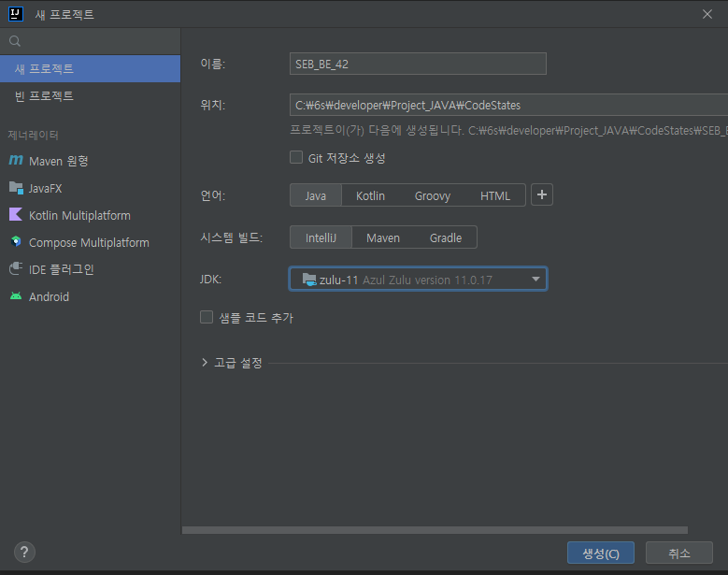Expand the 고급 설정 section
This screenshot has height=575, width=728.
205,362
